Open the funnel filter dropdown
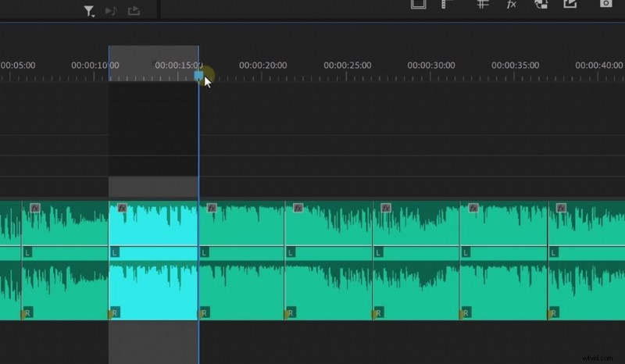This screenshot has width=625, height=364. 89,11
